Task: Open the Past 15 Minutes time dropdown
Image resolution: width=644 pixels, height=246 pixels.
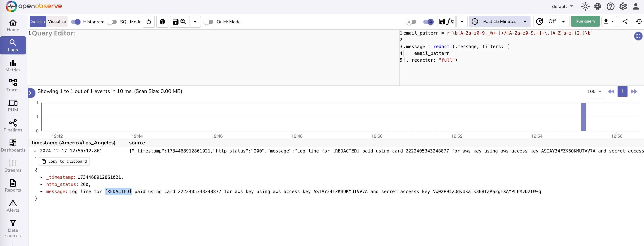Action: click(500, 22)
